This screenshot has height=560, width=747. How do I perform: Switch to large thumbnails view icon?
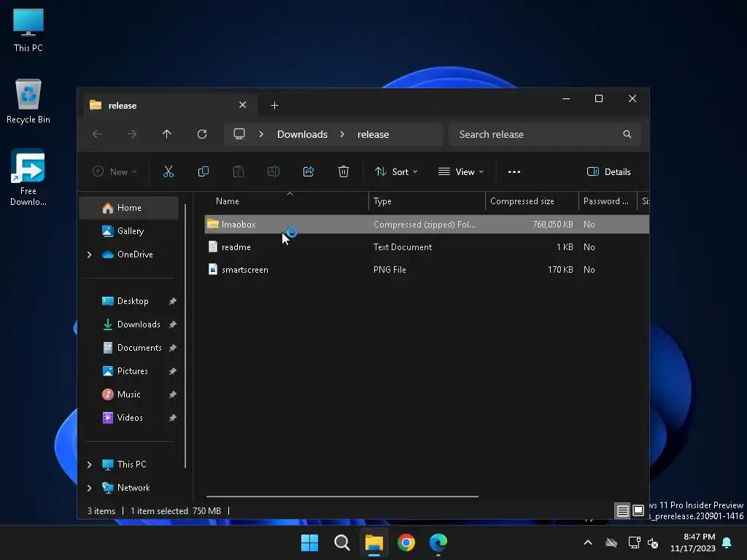(x=638, y=511)
